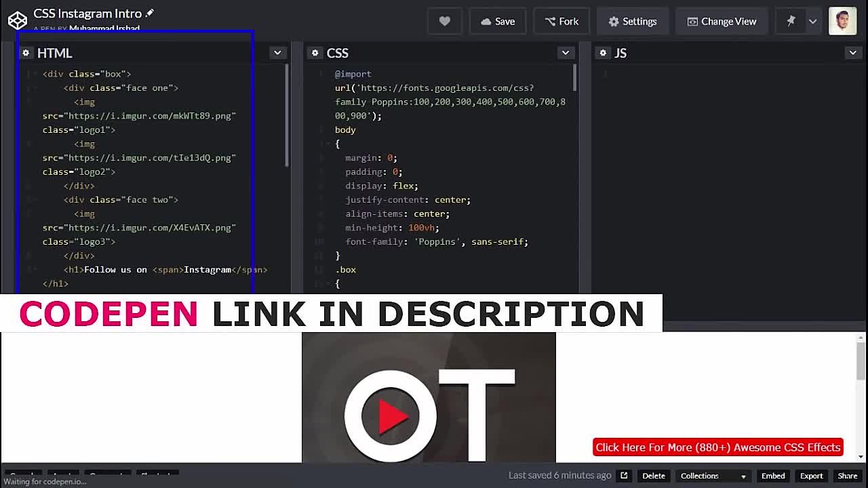
Task: Open the Embed option
Action: tap(773, 476)
